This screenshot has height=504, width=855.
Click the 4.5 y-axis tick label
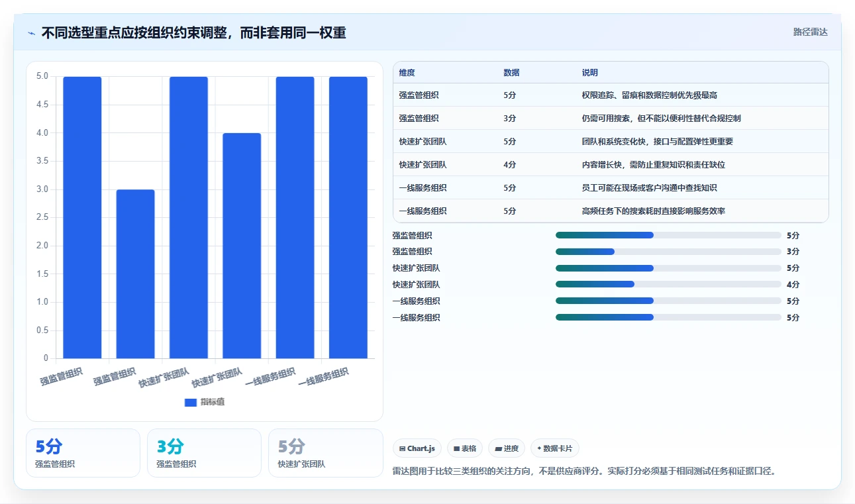(42, 105)
